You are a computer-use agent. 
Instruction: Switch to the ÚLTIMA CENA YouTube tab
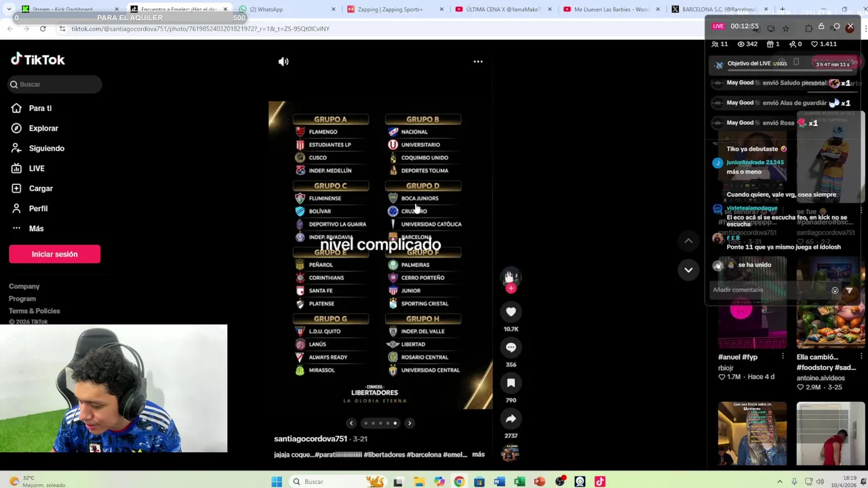(502, 9)
